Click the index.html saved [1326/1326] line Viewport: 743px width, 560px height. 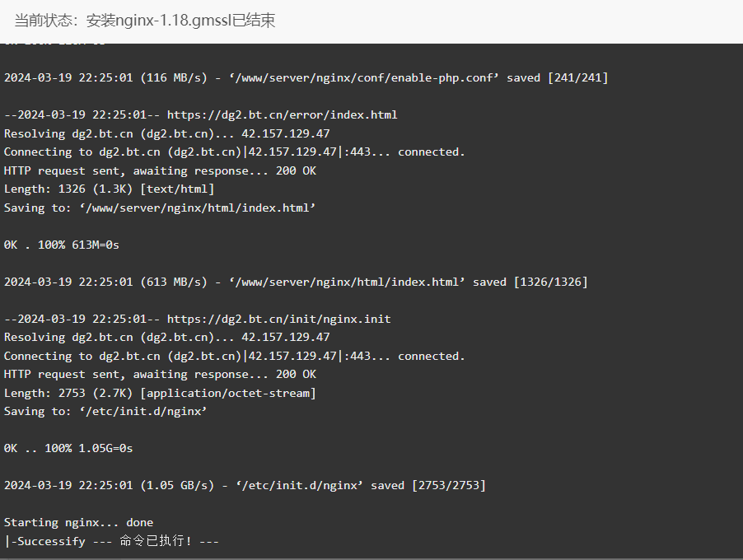click(x=296, y=282)
